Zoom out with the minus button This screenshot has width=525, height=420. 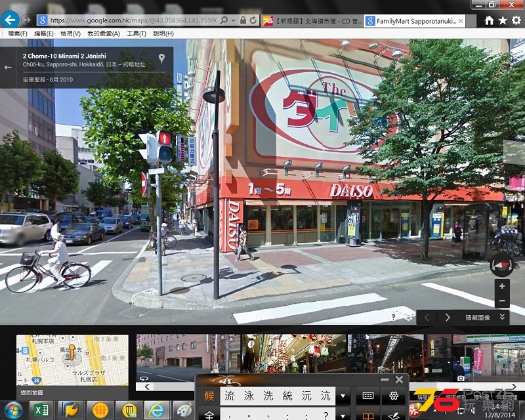coord(502,301)
